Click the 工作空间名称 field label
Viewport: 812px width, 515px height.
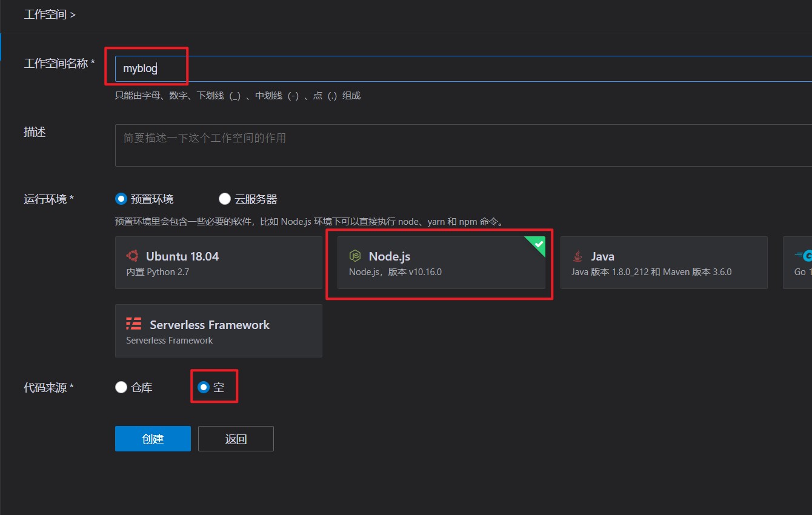(59, 64)
